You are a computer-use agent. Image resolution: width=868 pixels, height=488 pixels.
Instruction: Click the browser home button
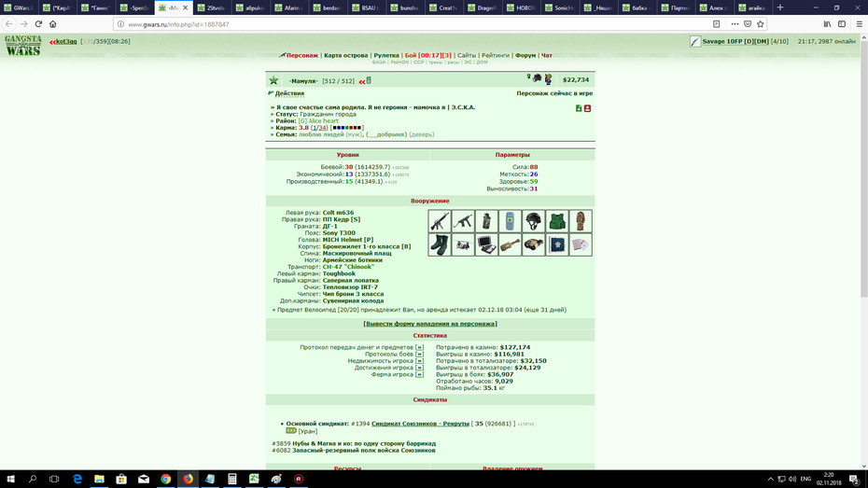tap(52, 23)
